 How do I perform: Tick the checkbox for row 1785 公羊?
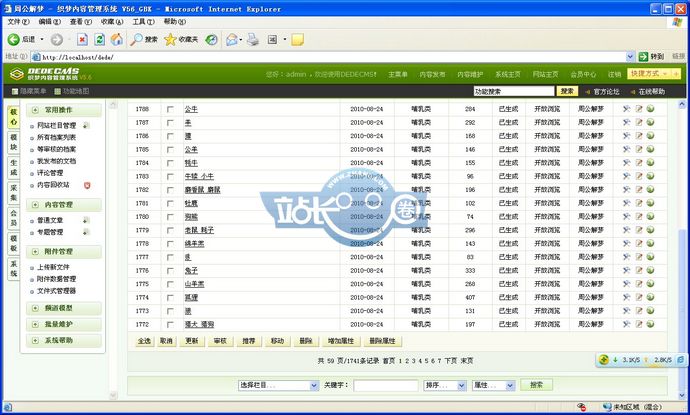point(170,150)
